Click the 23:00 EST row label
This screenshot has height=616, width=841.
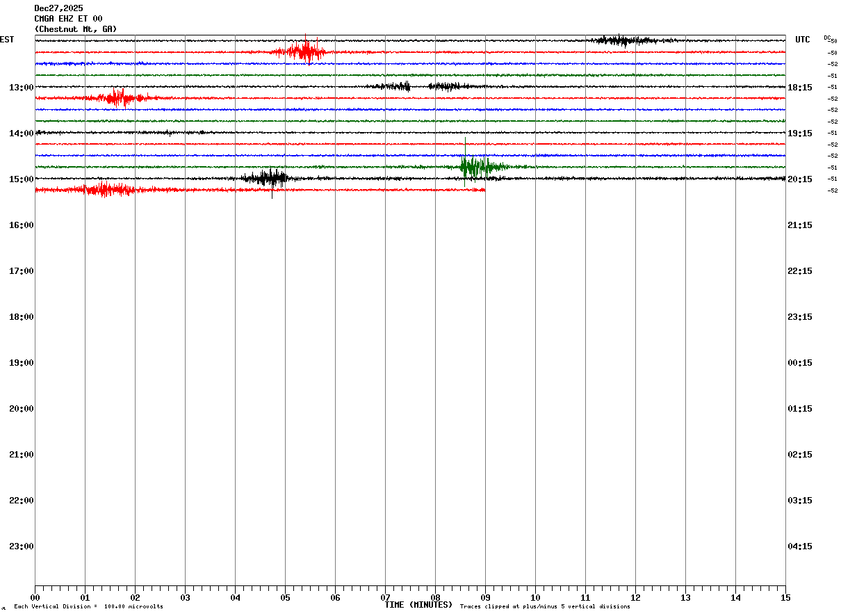21,546
